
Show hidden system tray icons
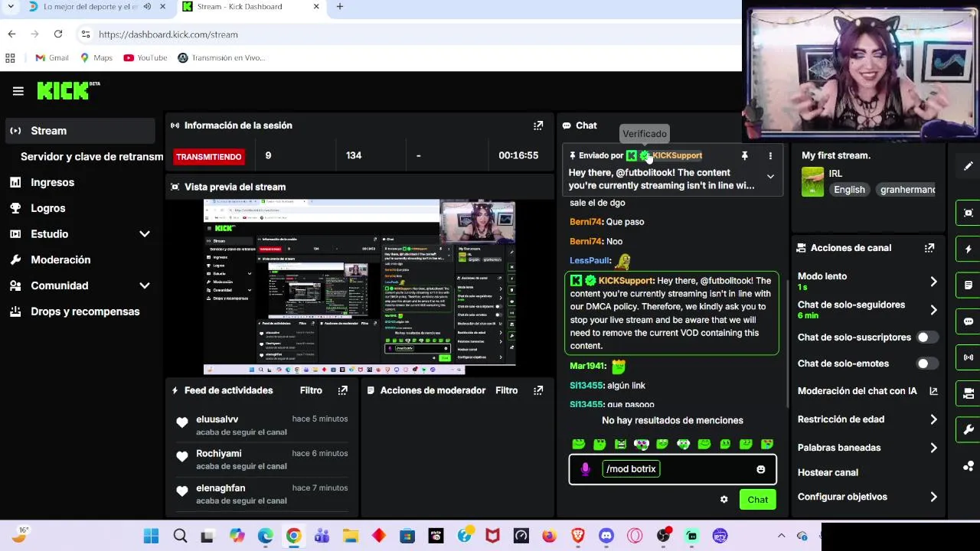click(781, 536)
